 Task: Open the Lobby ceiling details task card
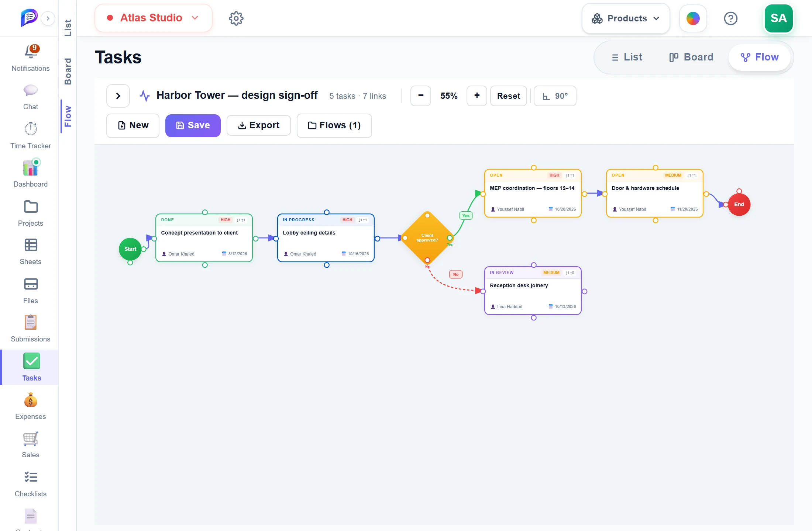pyautogui.click(x=326, y=238)
